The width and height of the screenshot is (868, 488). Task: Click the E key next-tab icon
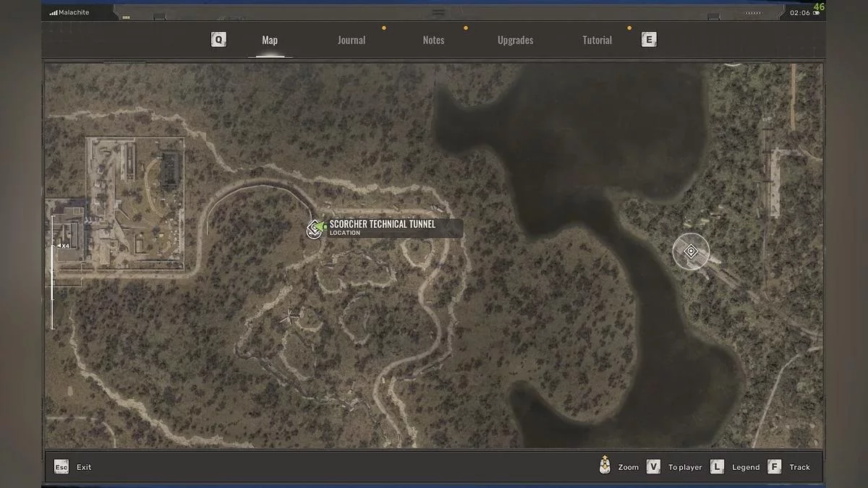click(649, 40)
